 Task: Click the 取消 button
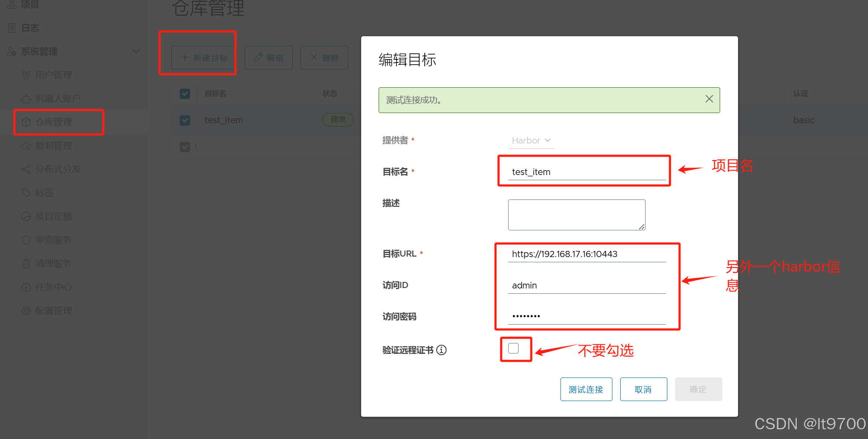644,389
